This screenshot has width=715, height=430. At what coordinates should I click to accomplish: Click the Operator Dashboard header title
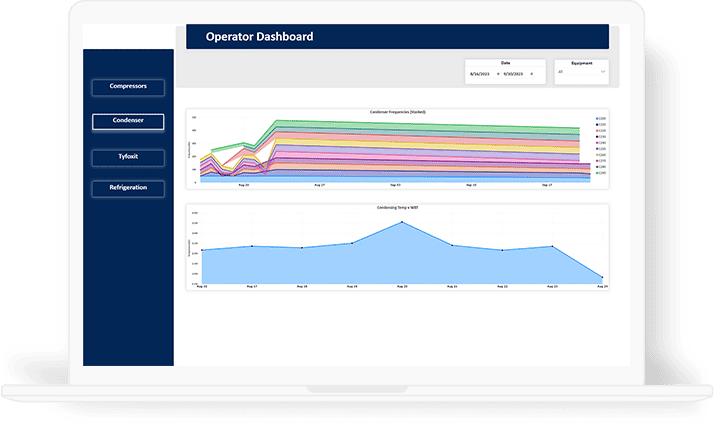259,37
